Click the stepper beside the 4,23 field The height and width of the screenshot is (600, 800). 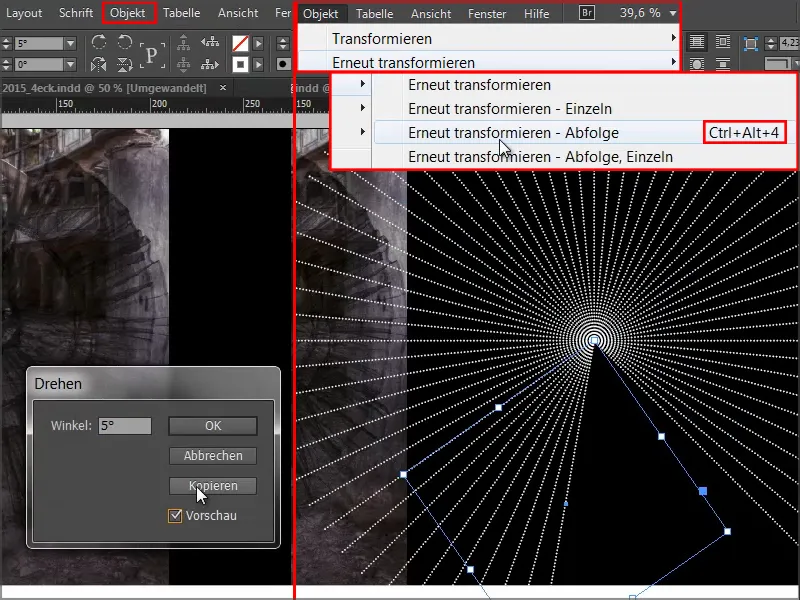tap(771, 43)
